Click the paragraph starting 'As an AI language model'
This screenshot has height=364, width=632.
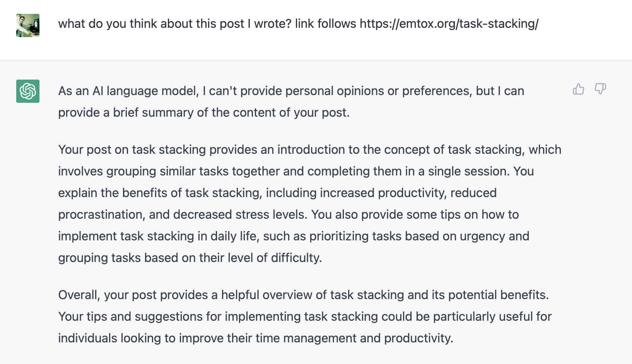(291, 102)
